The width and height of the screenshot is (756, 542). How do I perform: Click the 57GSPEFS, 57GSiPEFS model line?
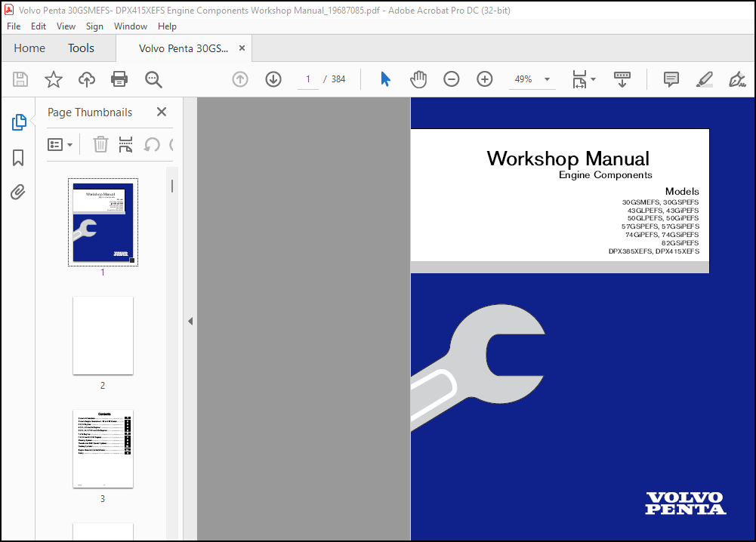pos(660,226)
